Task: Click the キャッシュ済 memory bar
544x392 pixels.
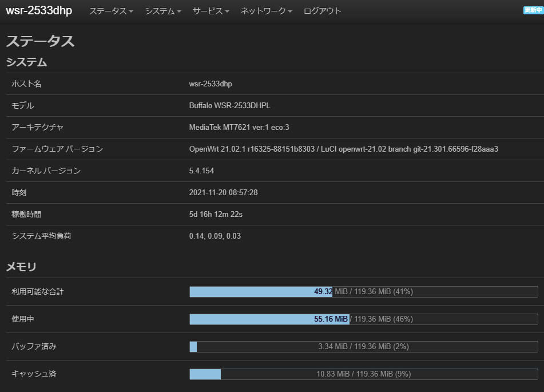Action: [x=363, y=374]
